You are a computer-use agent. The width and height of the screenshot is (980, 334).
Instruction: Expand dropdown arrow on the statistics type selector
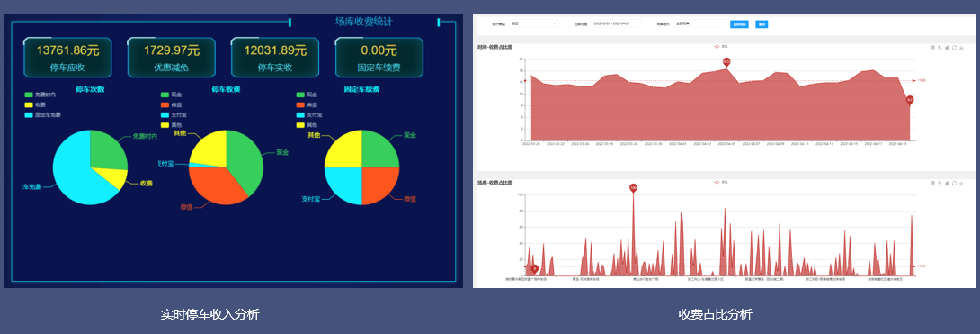[x=555, y=23]
